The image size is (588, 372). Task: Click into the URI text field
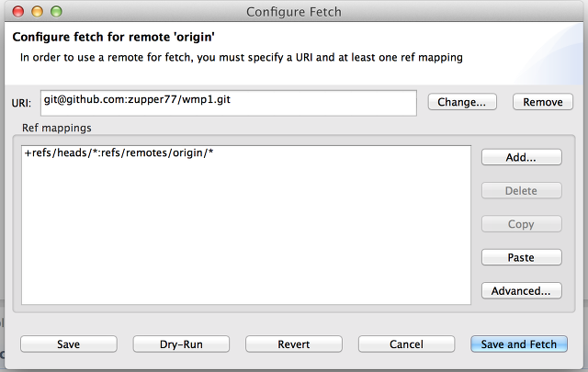point(229,103)
